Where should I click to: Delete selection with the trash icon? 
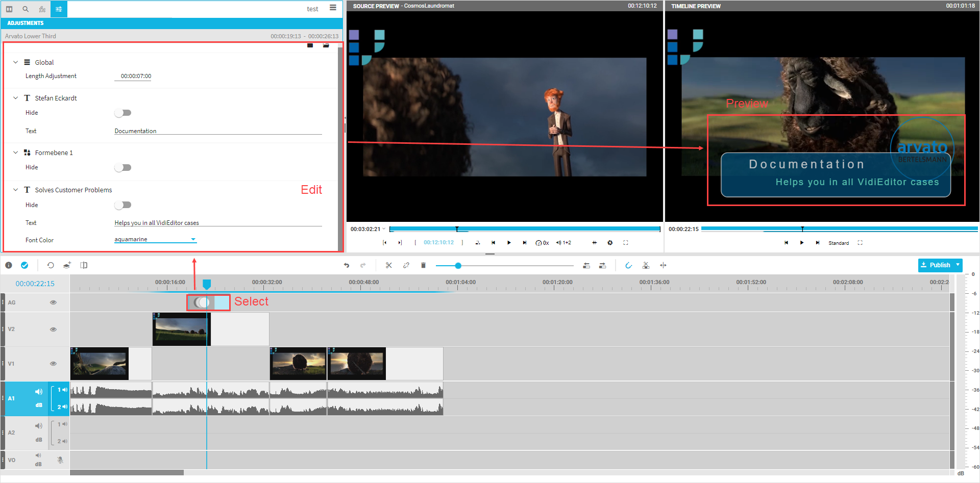(x=423, y=265)
